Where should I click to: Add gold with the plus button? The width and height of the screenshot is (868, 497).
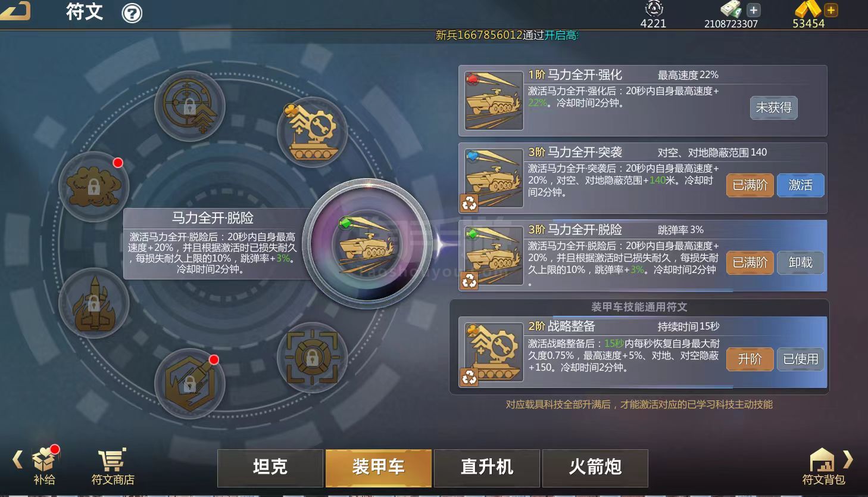(x=831, y=10)
